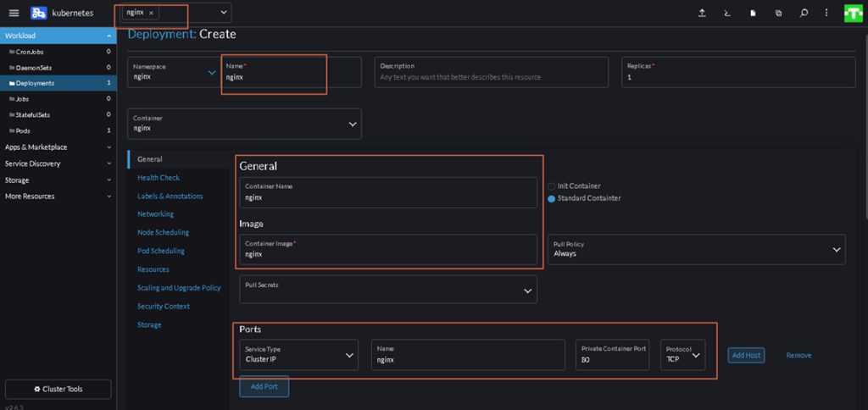Screen dimensions: 868x410
Task: Click the Import YAML upload icon
Action: (702, 14)
